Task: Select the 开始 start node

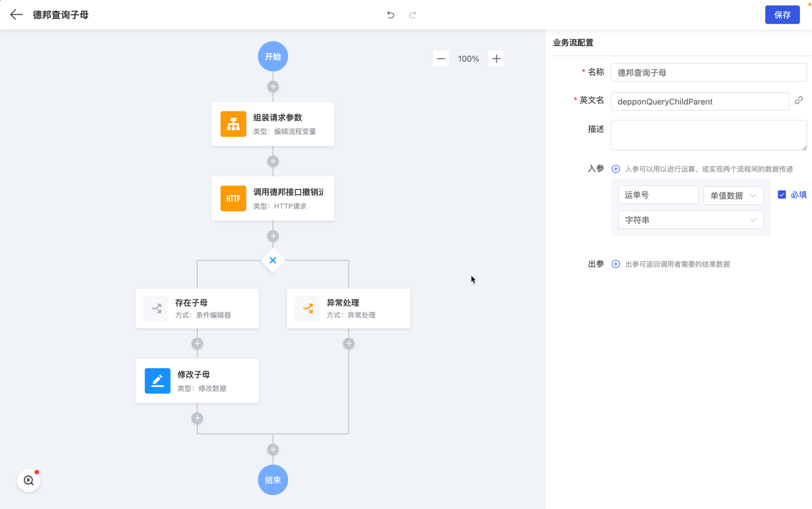Action: pyautogui.click(x=273, y=56)
